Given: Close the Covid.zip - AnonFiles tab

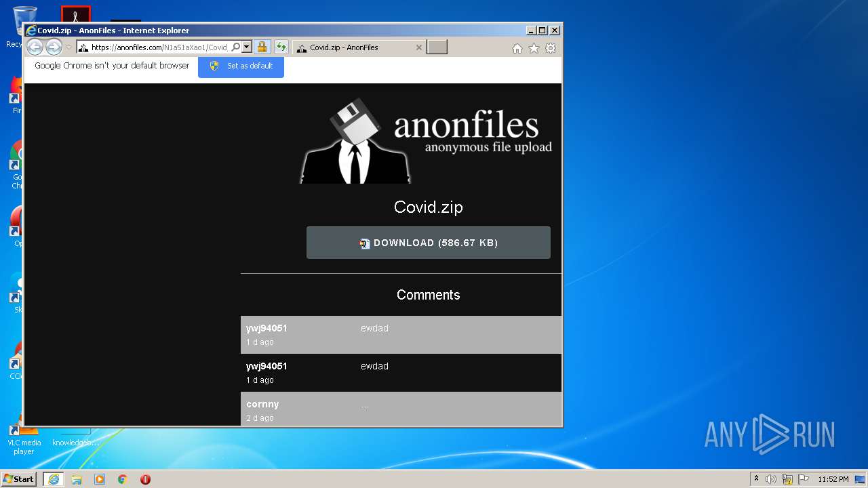Looking at the screenshot, I should pos(418,47).
